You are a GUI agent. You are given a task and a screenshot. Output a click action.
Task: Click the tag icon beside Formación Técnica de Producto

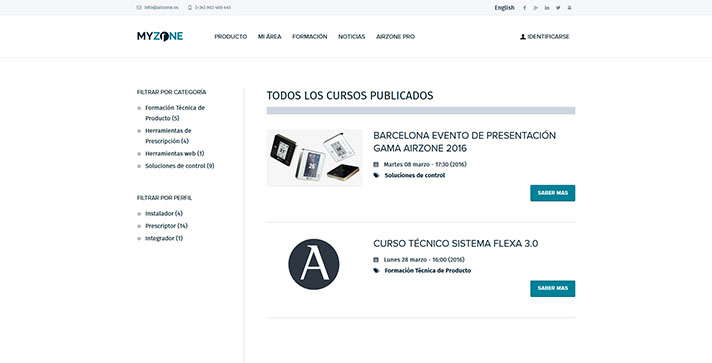pyautogui.click(x=376, y=271)
